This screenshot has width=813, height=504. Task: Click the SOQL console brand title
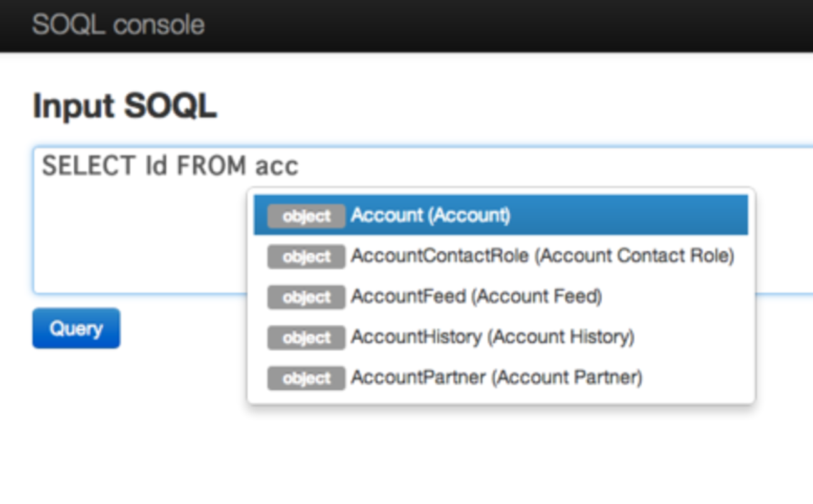(118, 25)
